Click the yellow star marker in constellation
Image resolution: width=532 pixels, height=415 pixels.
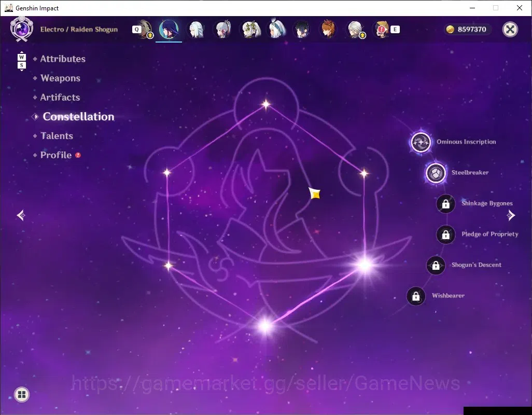point(315,194)
